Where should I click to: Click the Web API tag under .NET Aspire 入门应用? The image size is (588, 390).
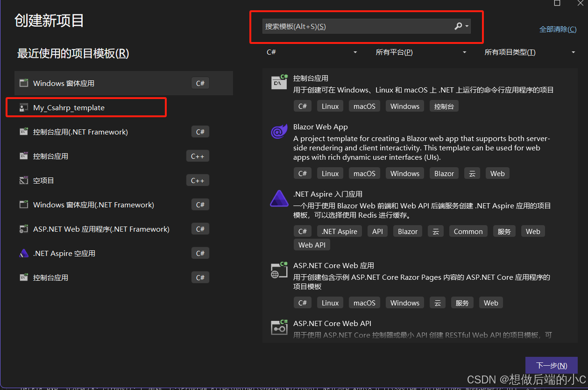312,245
